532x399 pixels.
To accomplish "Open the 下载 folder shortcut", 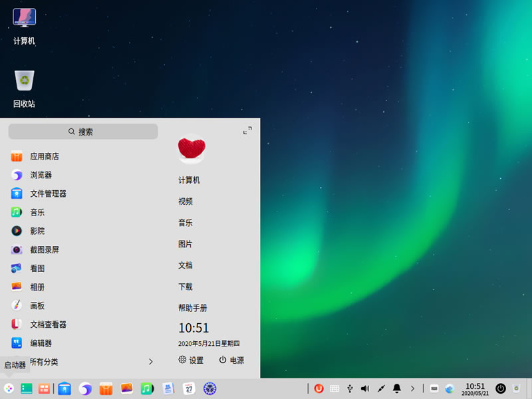I will (186, 287).
